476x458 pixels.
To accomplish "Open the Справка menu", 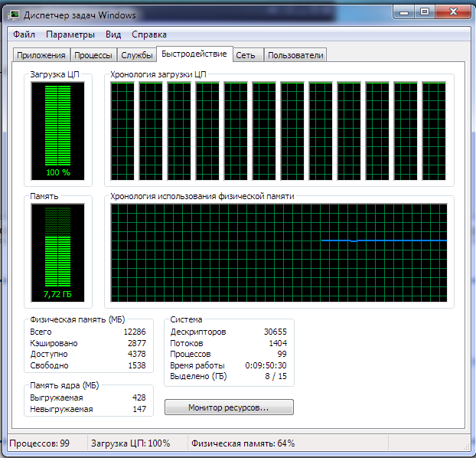I will [149, 34].
